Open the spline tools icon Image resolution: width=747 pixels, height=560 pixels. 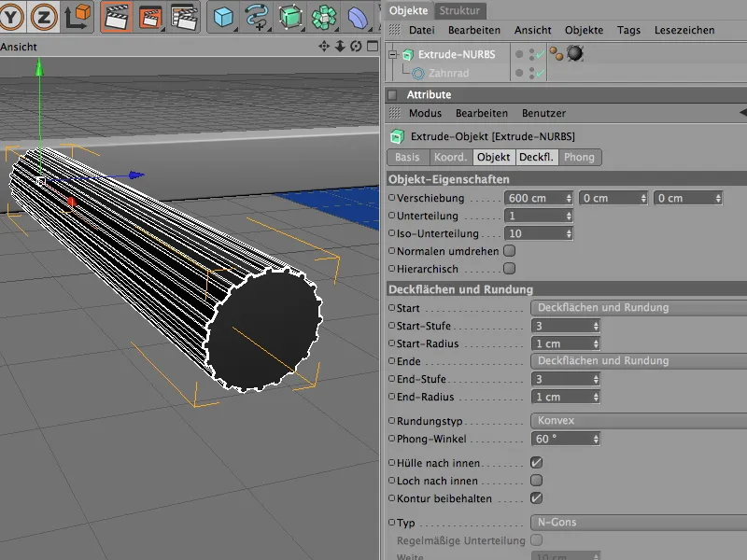pyautogui.click(x=257, y=16)
